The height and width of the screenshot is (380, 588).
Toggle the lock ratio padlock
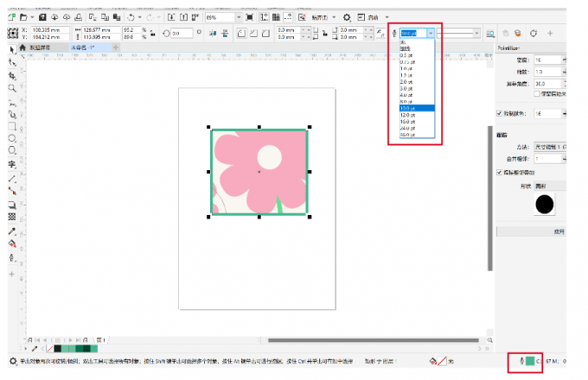[153, 33]
